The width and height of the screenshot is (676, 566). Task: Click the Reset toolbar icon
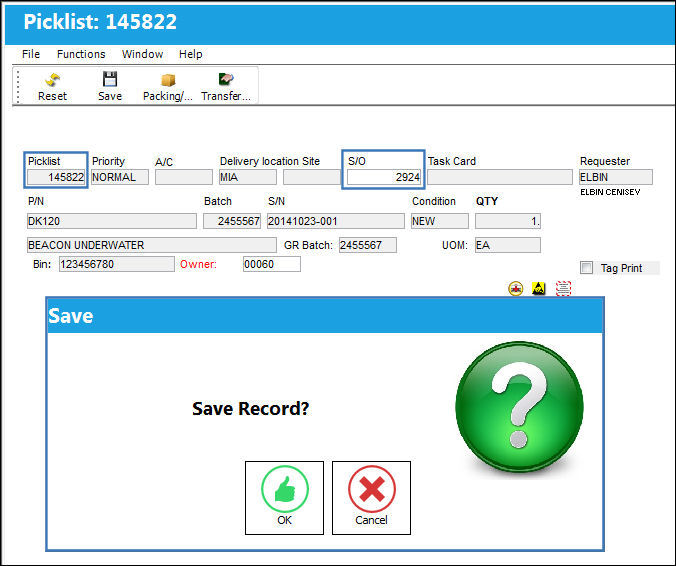point(52,80)
